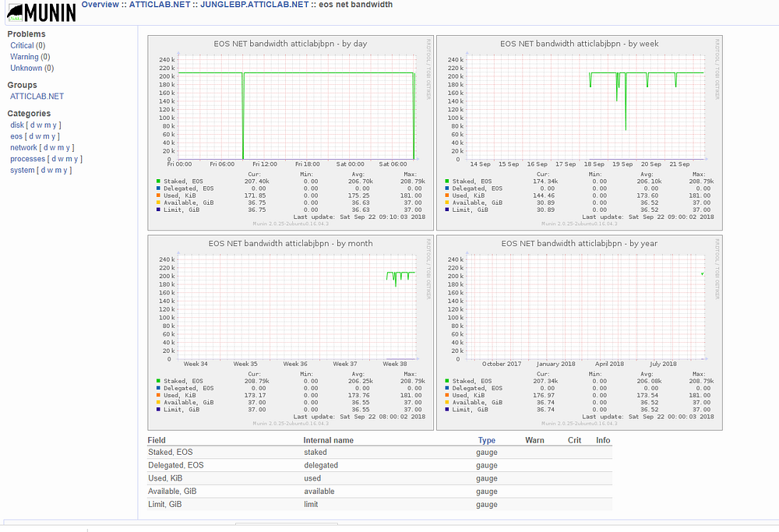This screenshot has height=532, width=779.
Task: Open the EOS NET bandwidth by year graph
Action: [580, 333]
